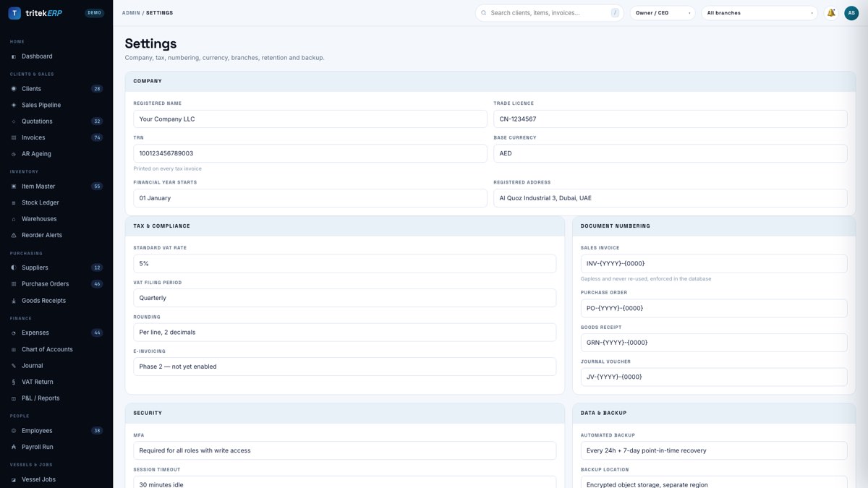Click the Invoices count badge 74
The height and width of the screenshot is (488, 868).
97,137
